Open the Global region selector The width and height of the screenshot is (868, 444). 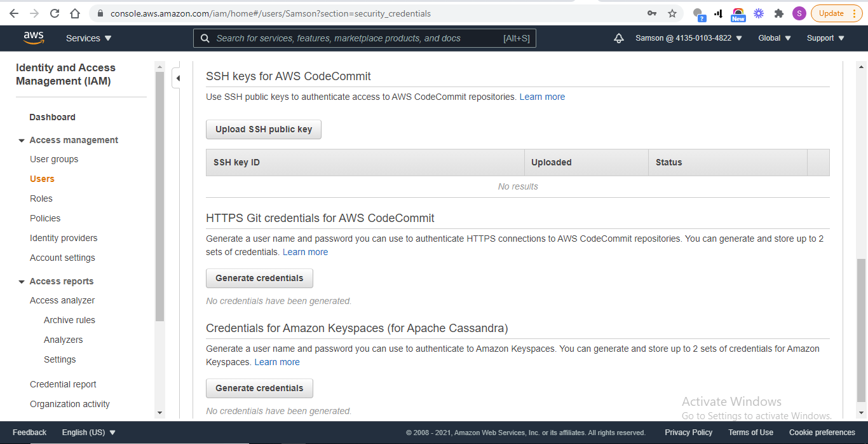click(x=773, y=38)
